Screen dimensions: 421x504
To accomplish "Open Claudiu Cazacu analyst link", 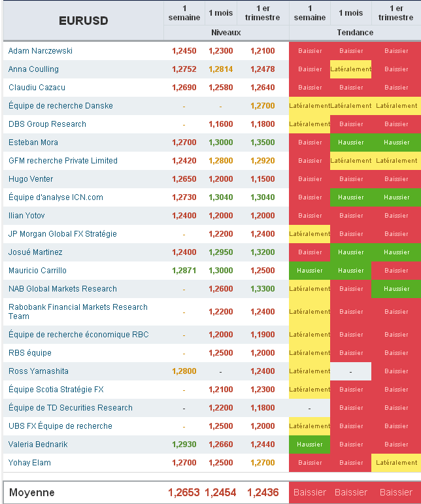I will (x=37, y=88).
